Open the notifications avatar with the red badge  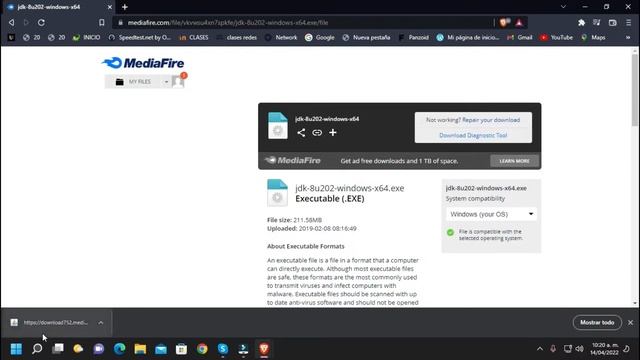pyautogui.click(x=178, y=80)
